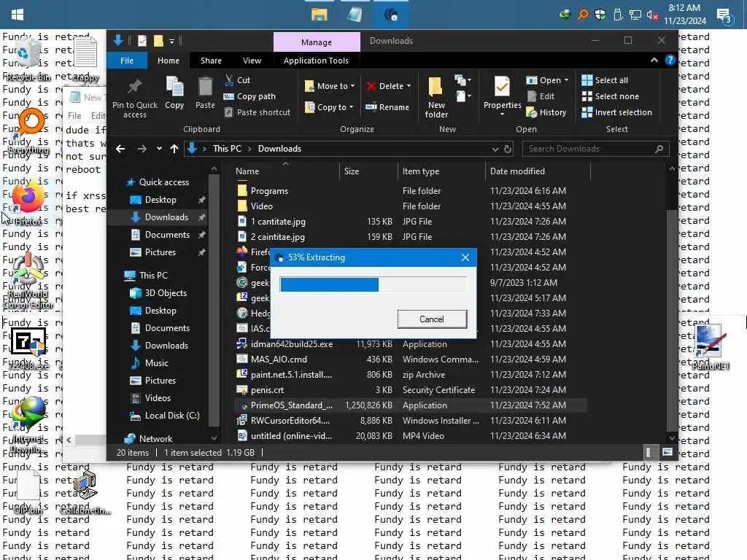This screenshot has width=747, height=560.
Task: Select Local Disk (C:) in sidebar
Action: pyautogui.click(x=171, y=416)
